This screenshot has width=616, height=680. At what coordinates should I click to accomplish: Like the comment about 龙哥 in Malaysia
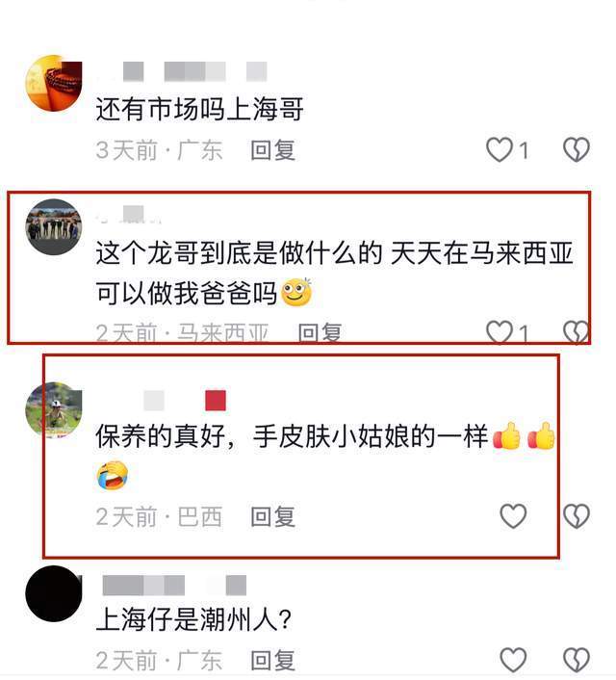click(x=499, y=332)
